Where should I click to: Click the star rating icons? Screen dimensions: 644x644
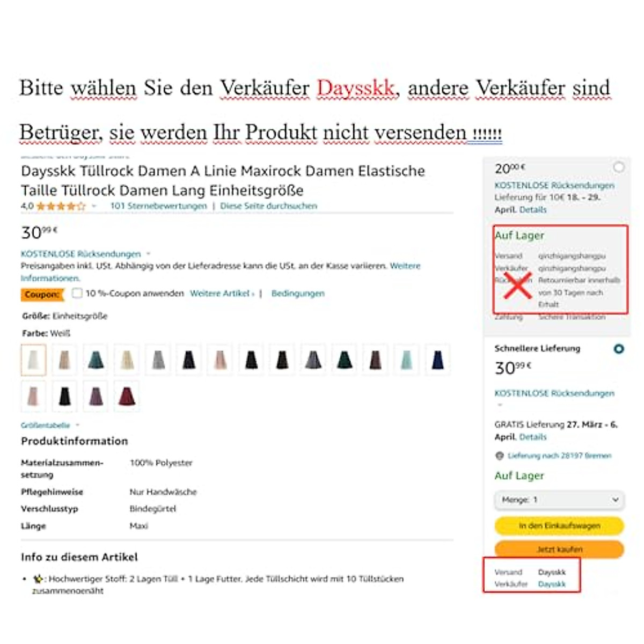[61, 206]
